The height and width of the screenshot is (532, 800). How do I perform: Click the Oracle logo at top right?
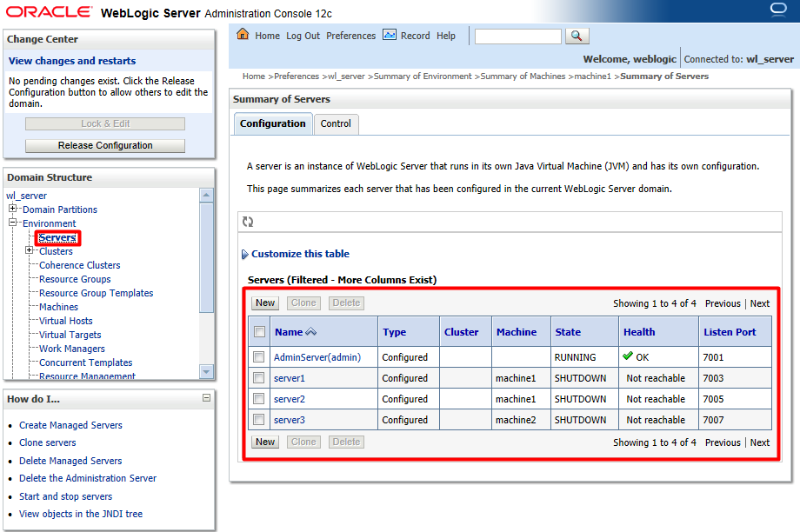(778, 10)
